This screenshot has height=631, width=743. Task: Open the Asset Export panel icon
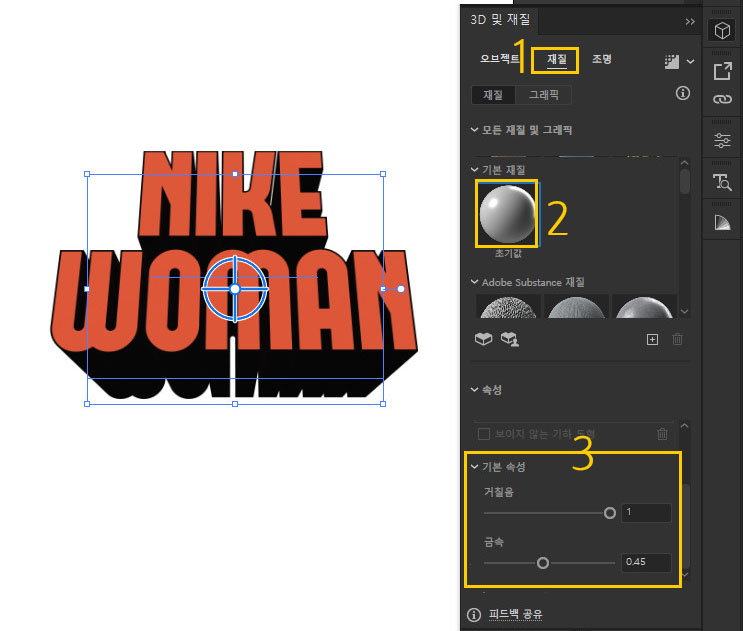[x=722, y=72]
